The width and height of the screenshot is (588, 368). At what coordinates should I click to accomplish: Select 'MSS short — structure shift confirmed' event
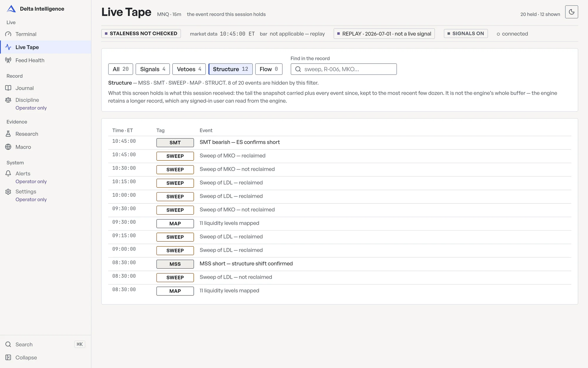click(246, 263)
